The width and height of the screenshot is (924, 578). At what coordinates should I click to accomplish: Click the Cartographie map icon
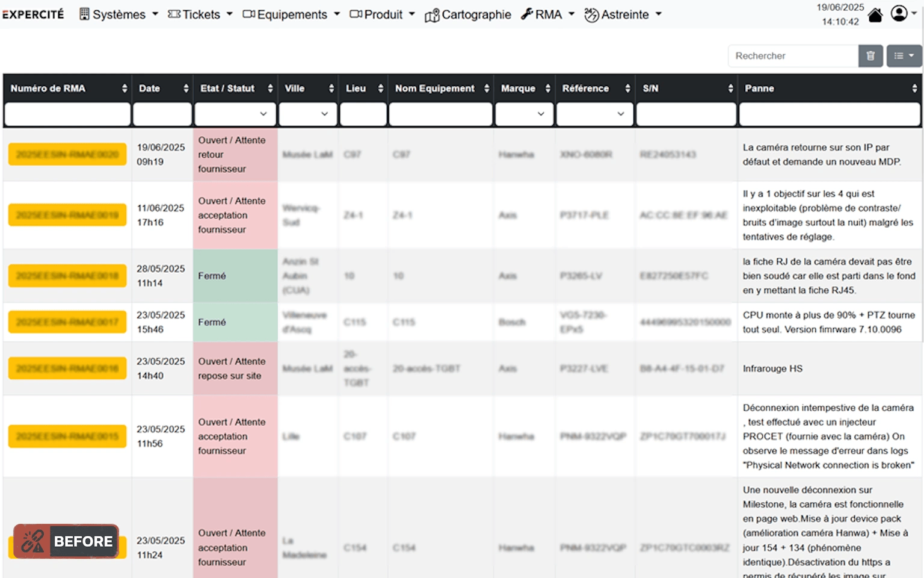coord(432,14)
